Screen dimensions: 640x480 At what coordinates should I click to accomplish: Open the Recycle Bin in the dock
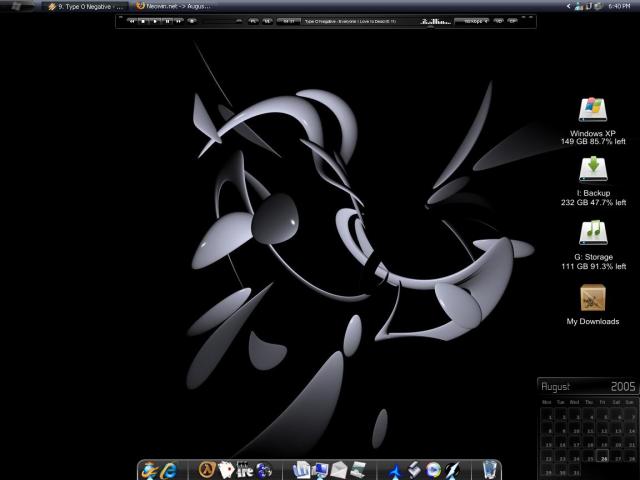pos(489,470)
